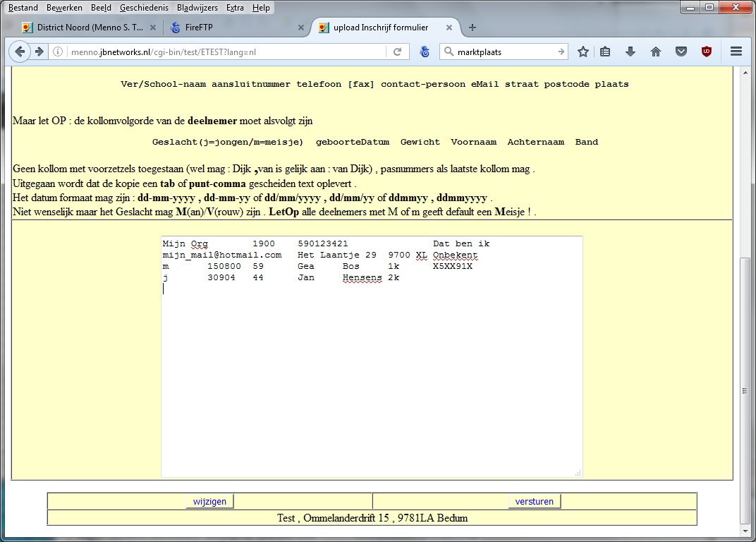Click the forward navigation arrow
The height and width of the screenshot is (542, 756).
click(x=39, y=52)
